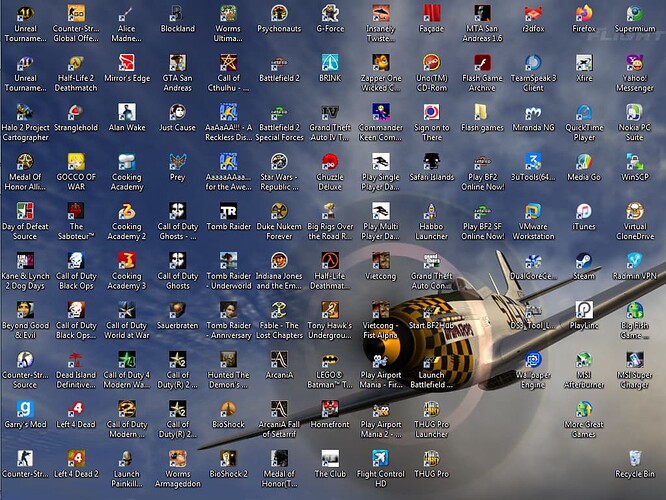Select the ArcaniA shortcut

(279, 366)
